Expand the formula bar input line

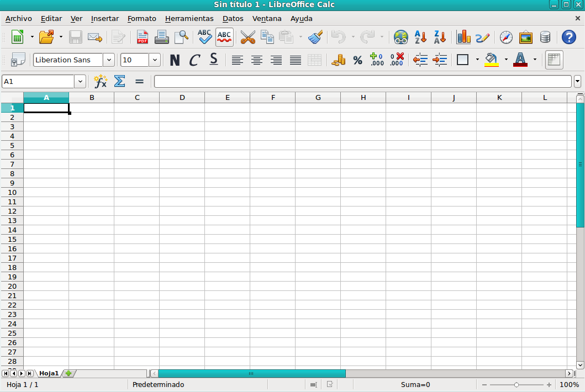(x=577, y=81)
